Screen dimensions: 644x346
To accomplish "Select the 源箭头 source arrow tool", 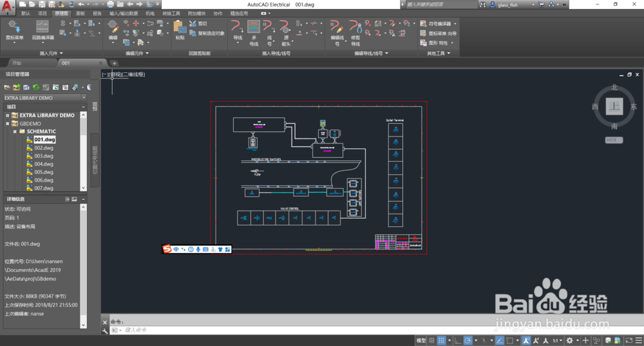I will coord(285,33).
